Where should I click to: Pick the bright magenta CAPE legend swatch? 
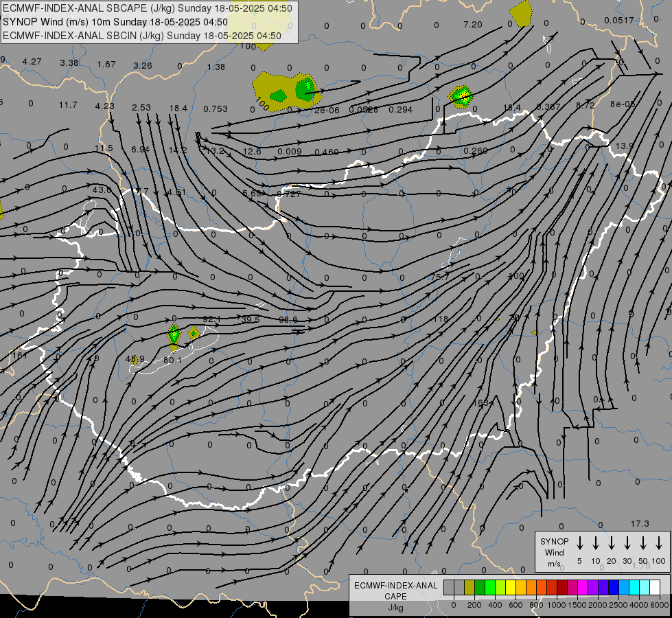583,588
